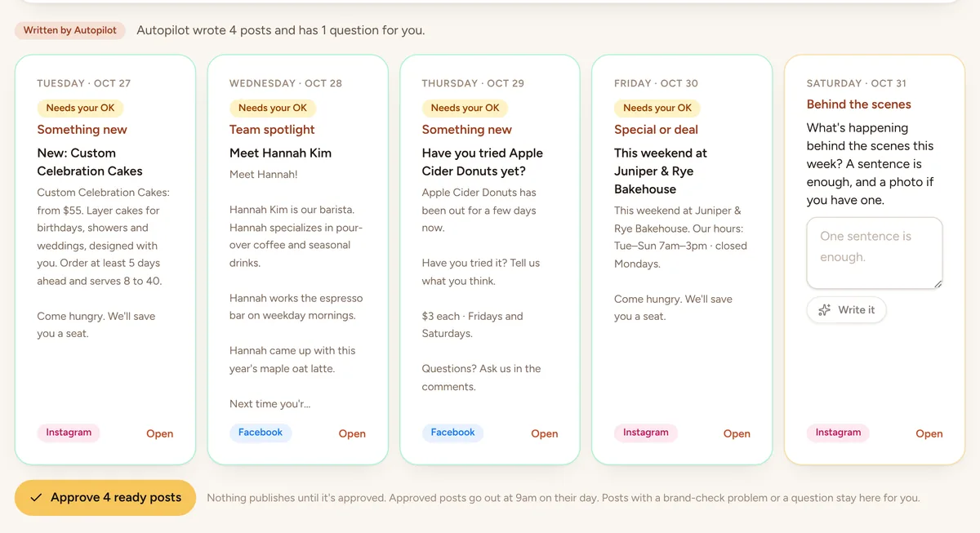The height and width of the screenshot is (533, 980).
Task: Click the Special or deal category label
Action: click(657, 129)
